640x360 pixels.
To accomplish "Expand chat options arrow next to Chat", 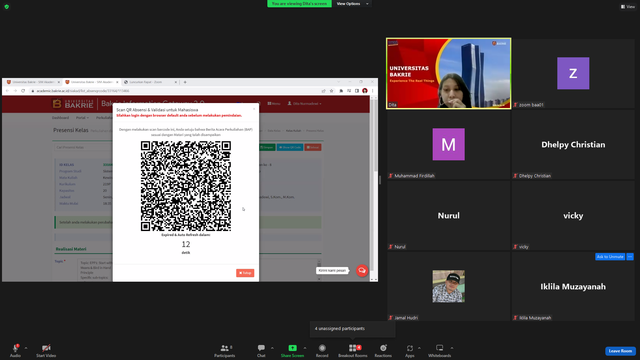I will tap(272, 348).
